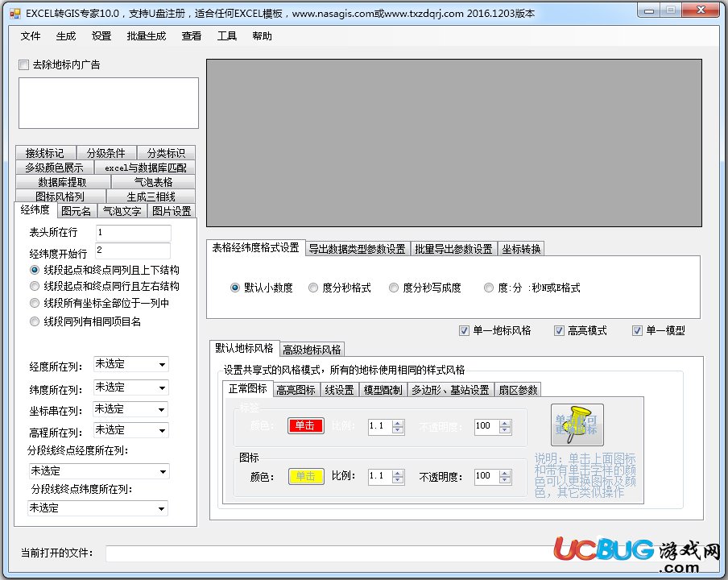Open 批量导出参数设置 tab
This screenshot has height=580, width=728.
pos(453,249)
